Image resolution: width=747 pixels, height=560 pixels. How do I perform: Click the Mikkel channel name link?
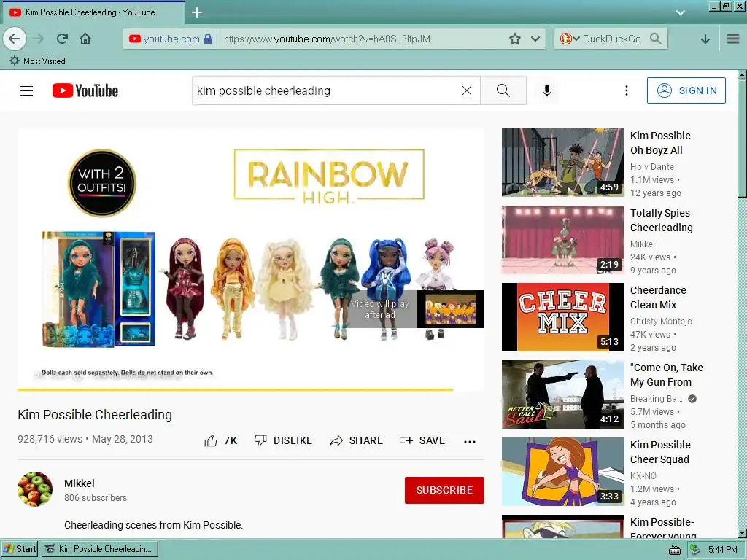point(79,483)
